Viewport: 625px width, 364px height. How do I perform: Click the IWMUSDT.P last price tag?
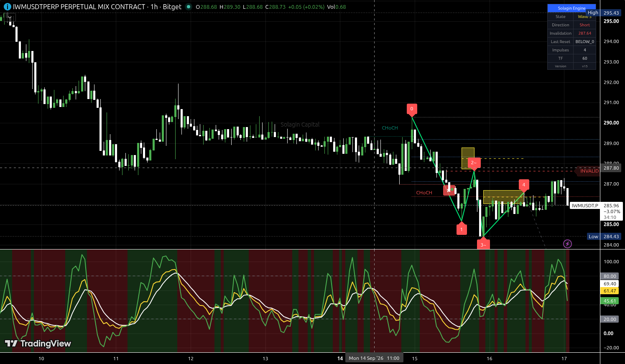(585, 206)
